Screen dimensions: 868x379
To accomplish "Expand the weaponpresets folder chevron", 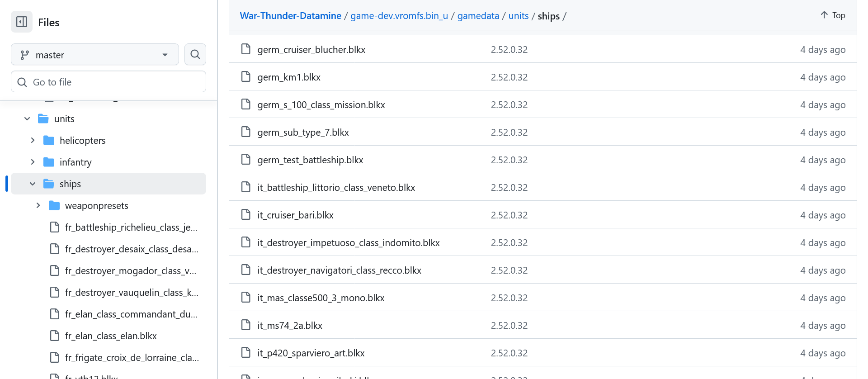I will pyautogui.click(x=38, y=206).
